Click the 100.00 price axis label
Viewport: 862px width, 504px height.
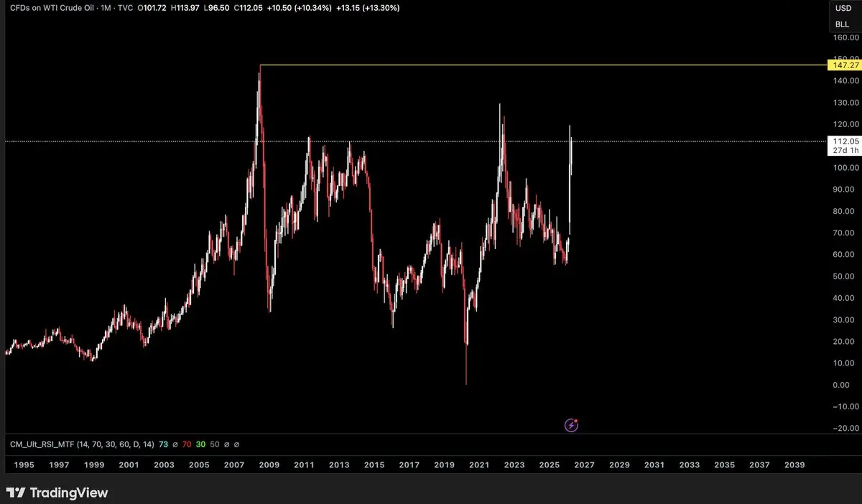tap(845, 167)
